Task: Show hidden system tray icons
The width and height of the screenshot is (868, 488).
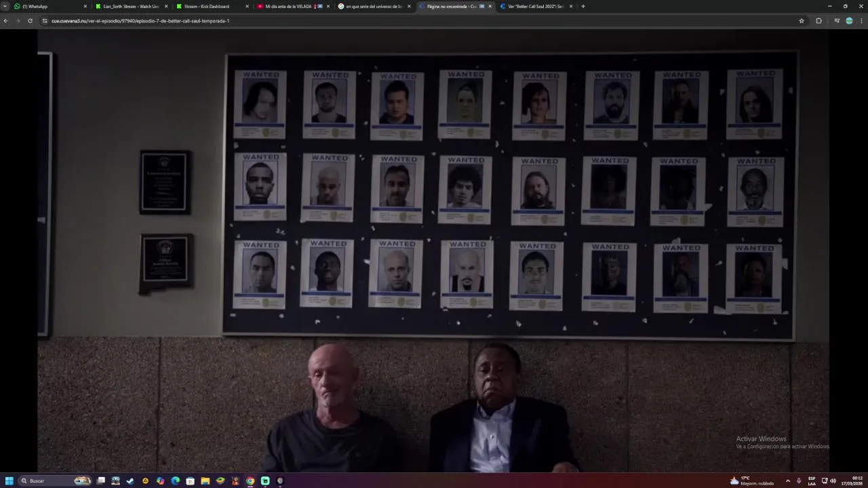Action: point(787,481)
